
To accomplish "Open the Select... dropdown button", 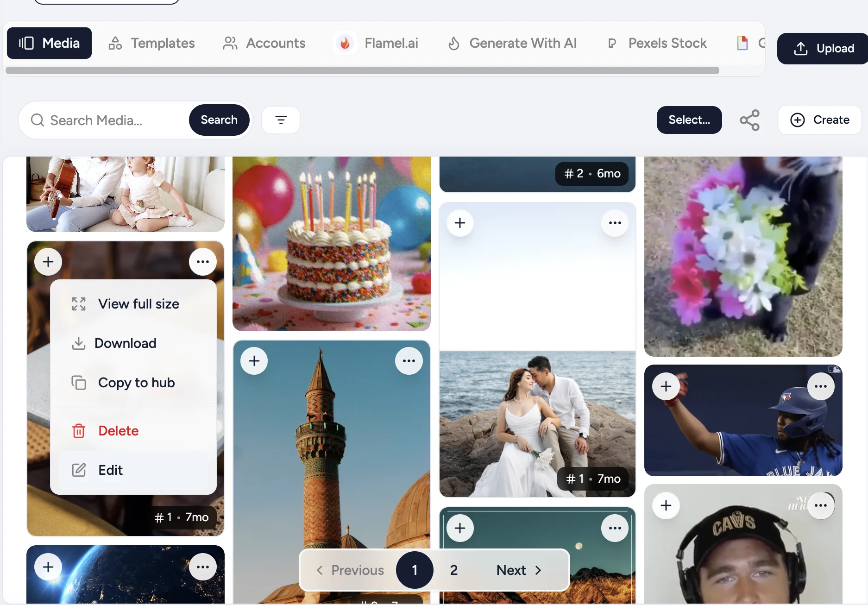I will click(x=689, y=120).
